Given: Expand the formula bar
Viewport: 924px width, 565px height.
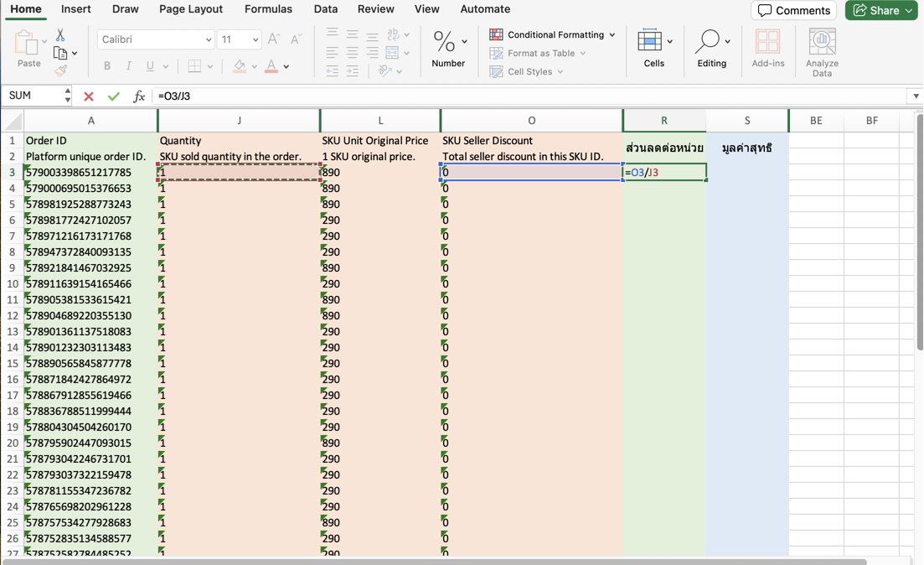Looking at the screenshot, I should [x=916, y=96].
